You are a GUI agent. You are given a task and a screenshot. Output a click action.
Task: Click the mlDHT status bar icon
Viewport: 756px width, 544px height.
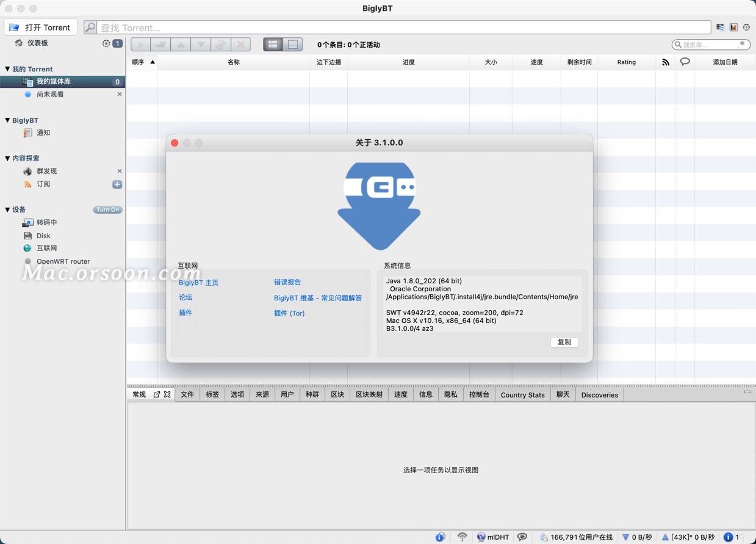[x=481, y=537]
